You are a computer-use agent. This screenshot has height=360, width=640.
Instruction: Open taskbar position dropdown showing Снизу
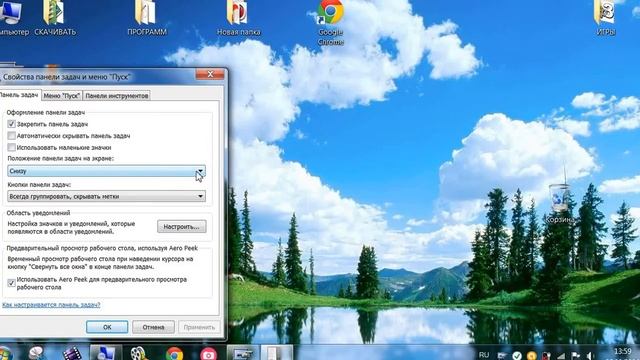pos(106,171)
